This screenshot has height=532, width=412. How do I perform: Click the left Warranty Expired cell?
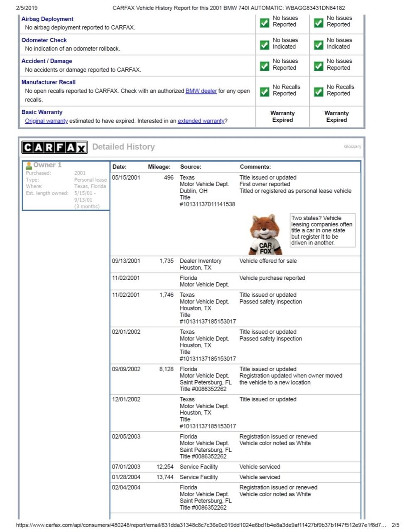tap(282, 116)
